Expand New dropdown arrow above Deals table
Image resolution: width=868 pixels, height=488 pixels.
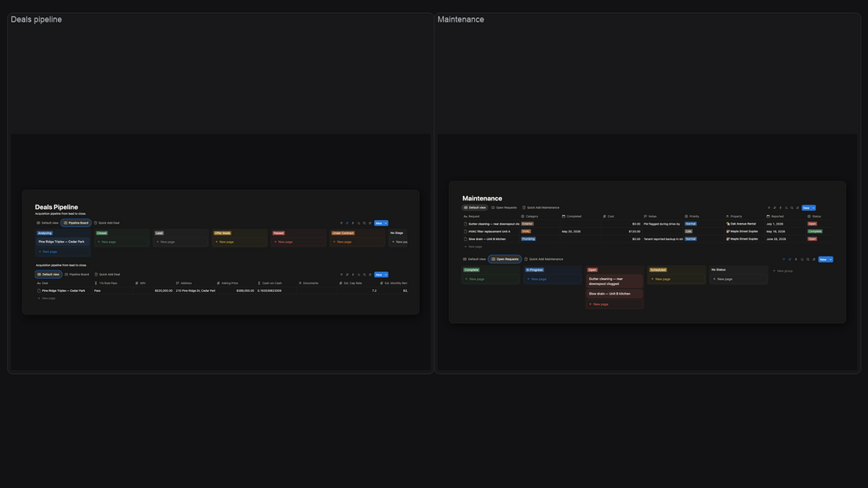click(x=386, y=275)
